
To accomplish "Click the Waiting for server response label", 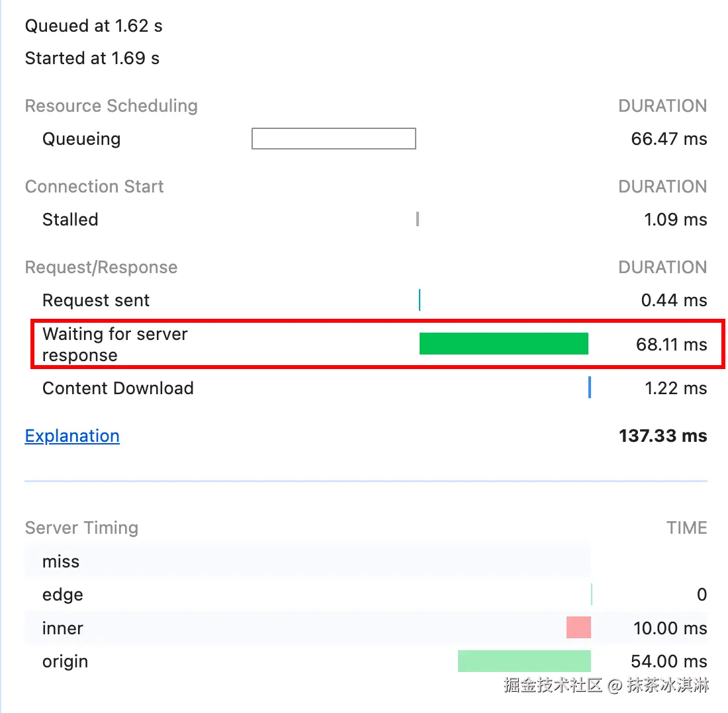I will 114,344.
